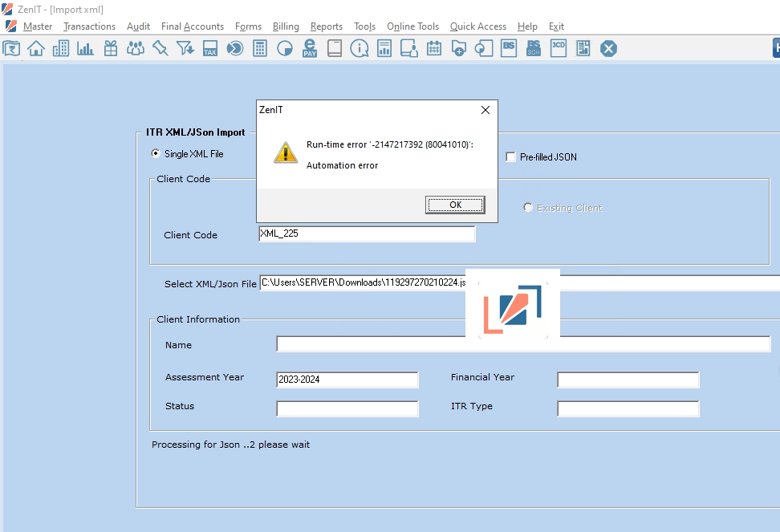Click the BS SCH toolbar icon

[534, 48]
